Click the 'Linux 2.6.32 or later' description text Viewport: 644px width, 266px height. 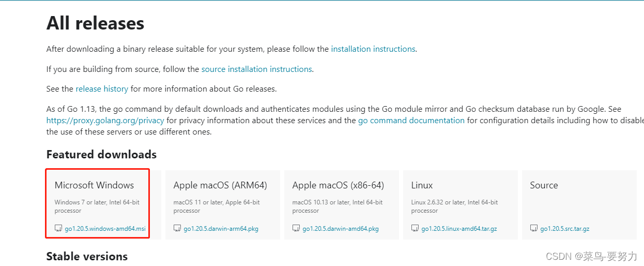pos(455,206)
